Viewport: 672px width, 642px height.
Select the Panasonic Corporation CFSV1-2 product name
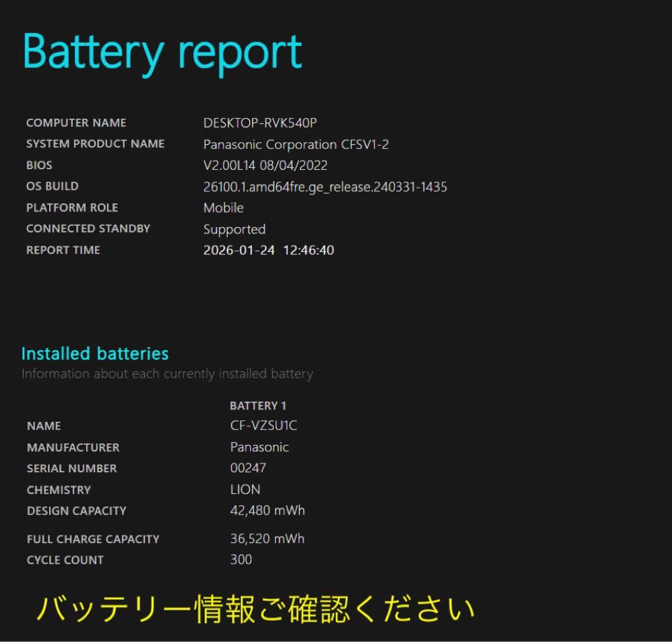296,144
